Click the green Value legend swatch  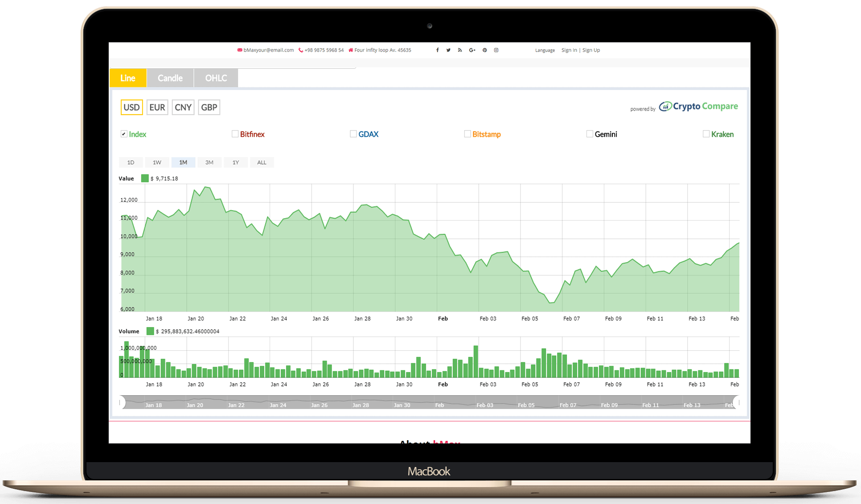[x=145, y=178]
